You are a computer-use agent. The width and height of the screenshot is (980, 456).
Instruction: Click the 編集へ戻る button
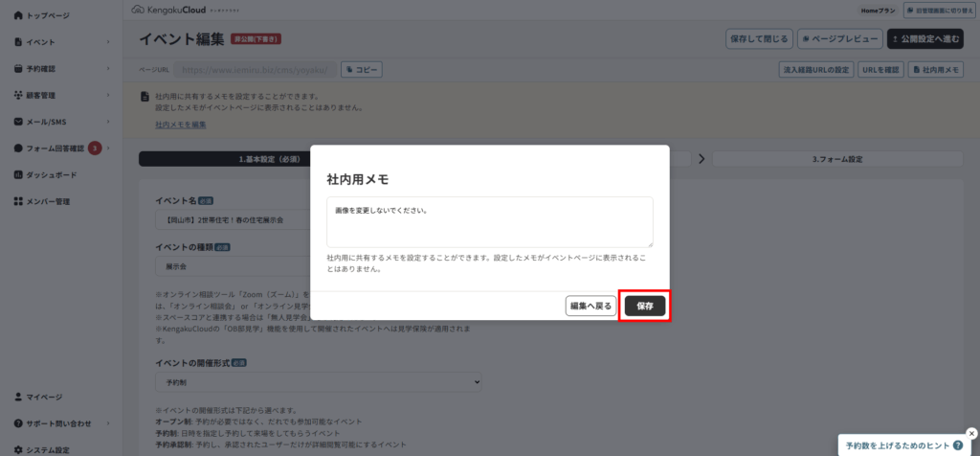click(591, 306)
